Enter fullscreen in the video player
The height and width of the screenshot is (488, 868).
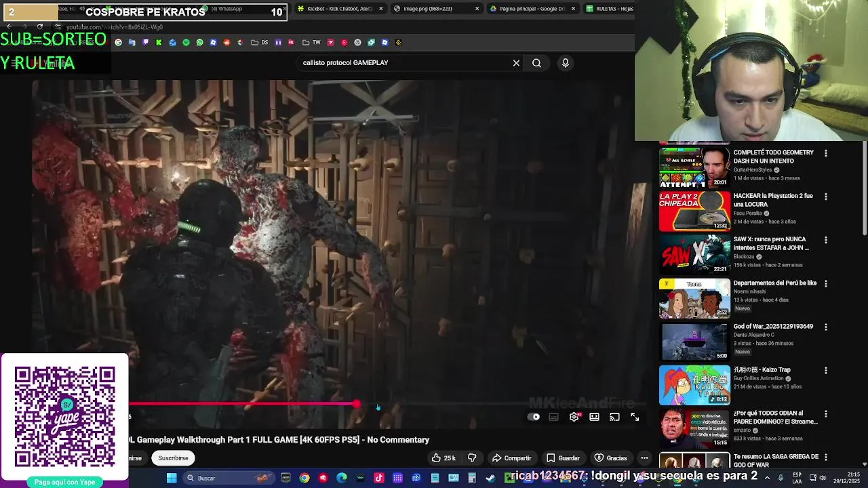click(635, 417)
